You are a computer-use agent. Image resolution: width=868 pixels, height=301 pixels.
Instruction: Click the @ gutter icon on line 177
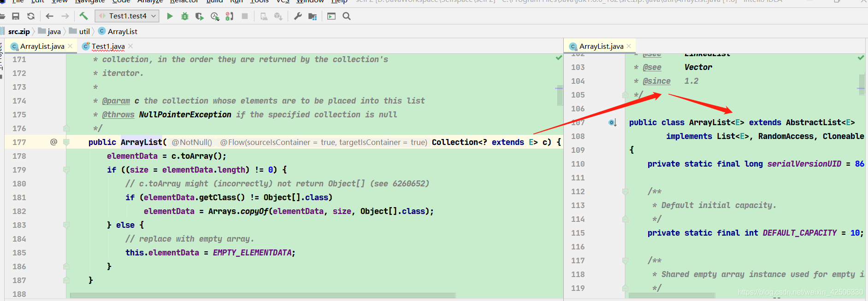(54, 142)
